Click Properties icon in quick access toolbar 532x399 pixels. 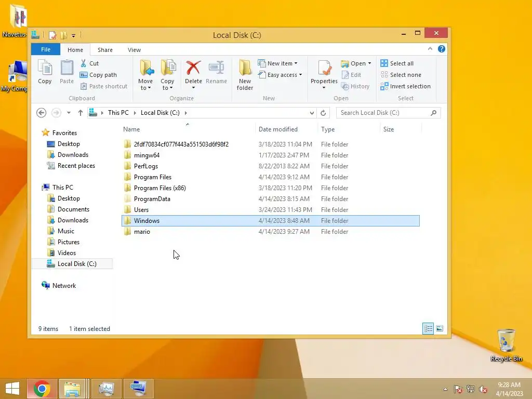tap(52, 35)
